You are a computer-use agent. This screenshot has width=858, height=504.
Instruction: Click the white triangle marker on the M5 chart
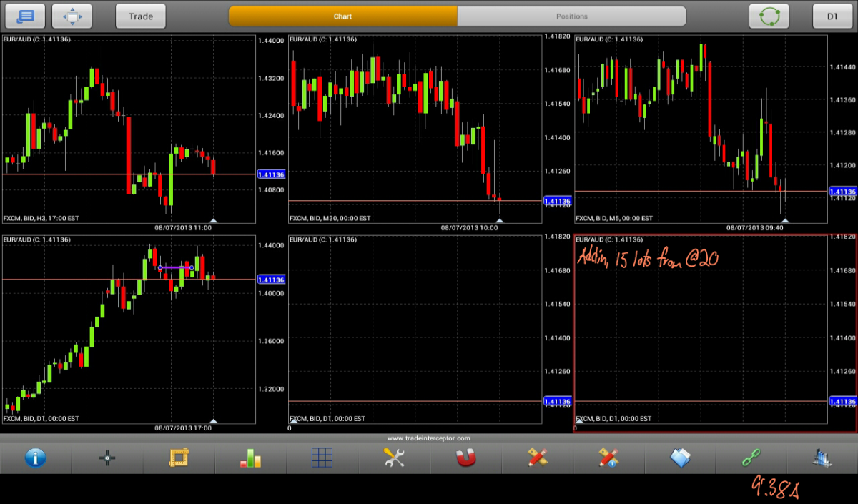[785, 220]
